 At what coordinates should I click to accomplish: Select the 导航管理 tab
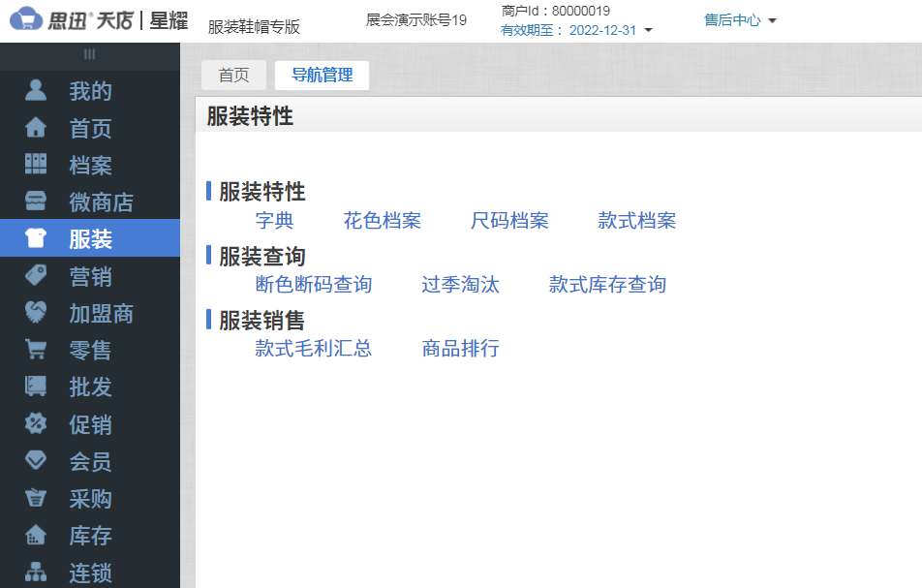pos(322,75)
